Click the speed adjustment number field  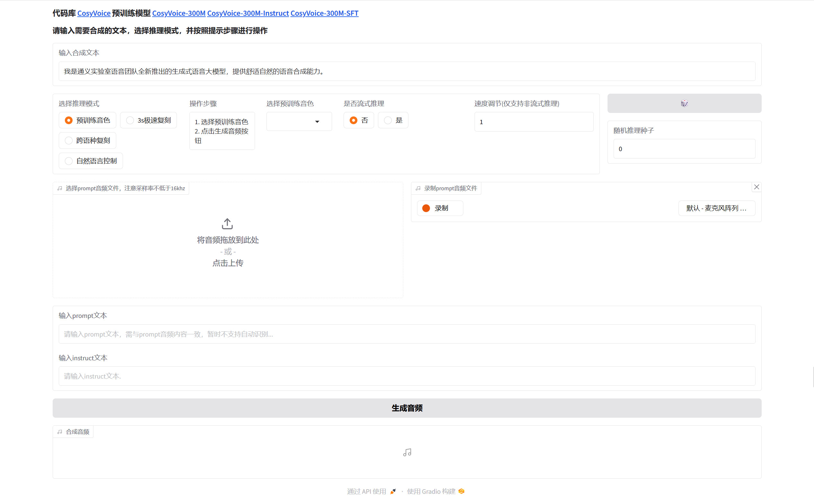(533, 122)
